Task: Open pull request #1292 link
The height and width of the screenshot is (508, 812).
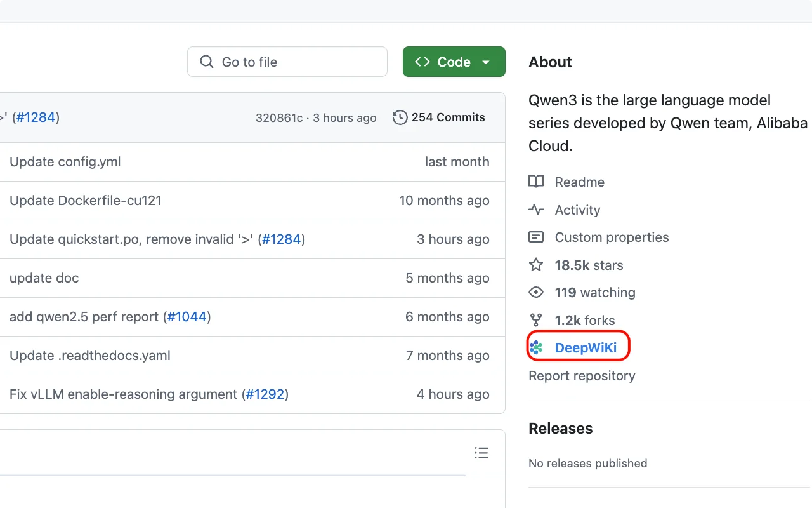Action: [265, 394]
